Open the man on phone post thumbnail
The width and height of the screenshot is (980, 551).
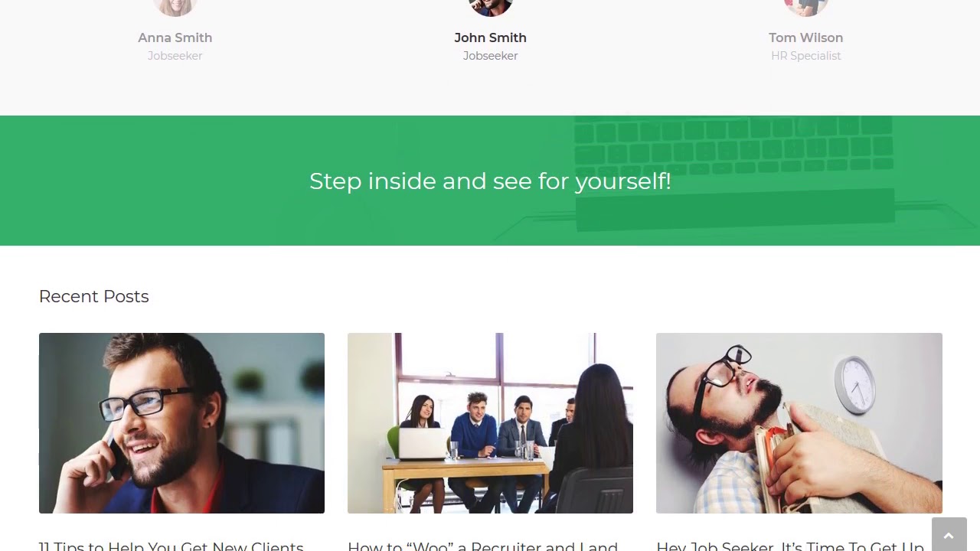181,423
